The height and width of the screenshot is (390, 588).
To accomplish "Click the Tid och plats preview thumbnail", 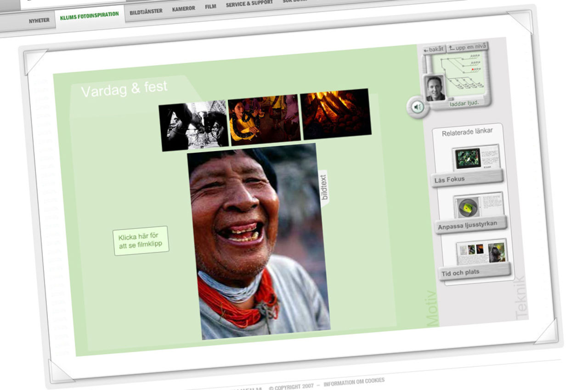I will click(x=482, y=252).
